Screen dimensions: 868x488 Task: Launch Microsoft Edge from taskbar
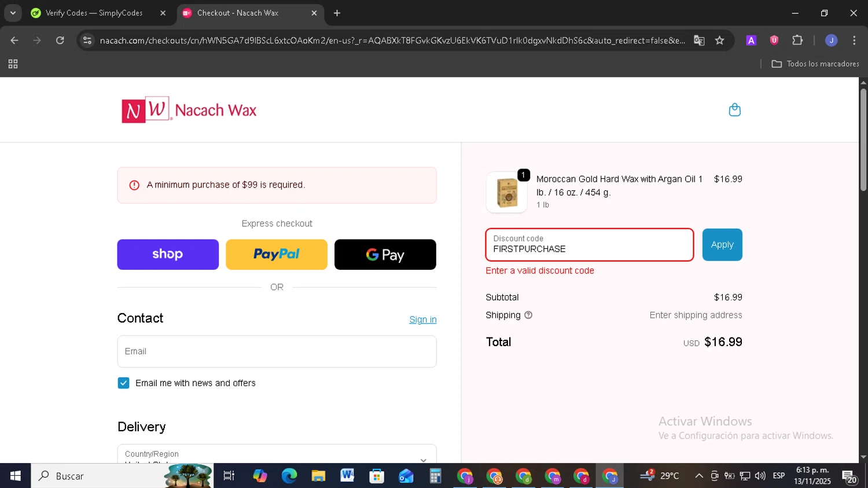pyautogui.click(x=289, y=476)
